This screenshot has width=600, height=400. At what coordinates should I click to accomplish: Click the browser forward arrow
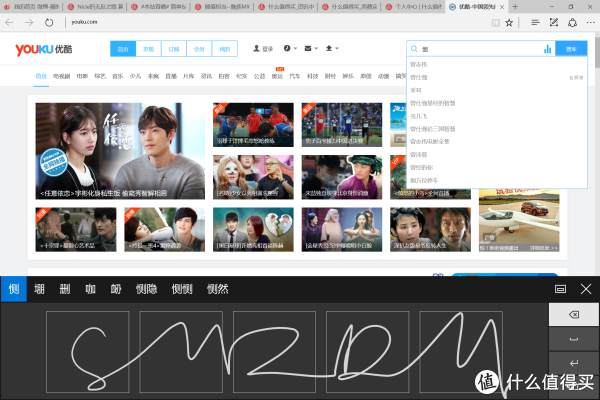pos(29,23)
